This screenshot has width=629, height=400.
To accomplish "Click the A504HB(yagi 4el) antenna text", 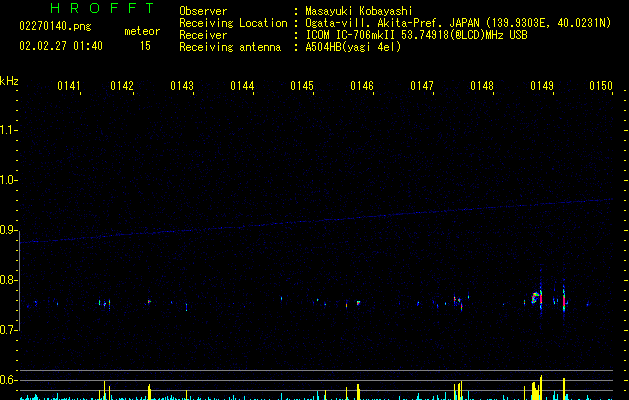I will pyautogui.click(x=353, y=47).
